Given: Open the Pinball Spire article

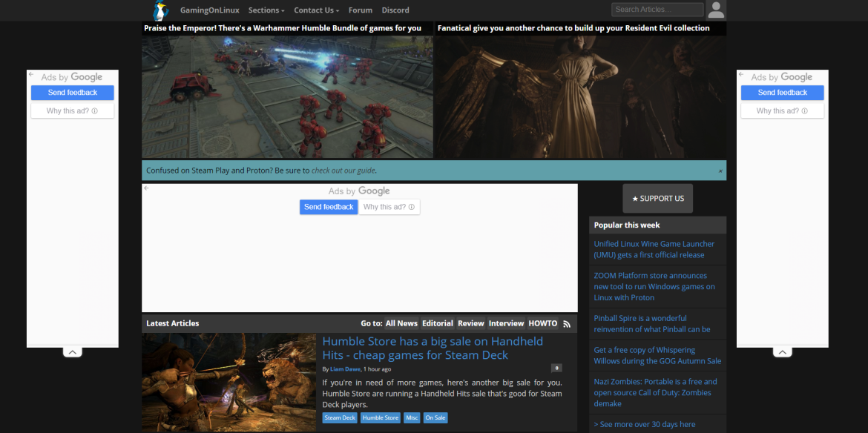Looking at the screenshot, I should coord(652,323).
